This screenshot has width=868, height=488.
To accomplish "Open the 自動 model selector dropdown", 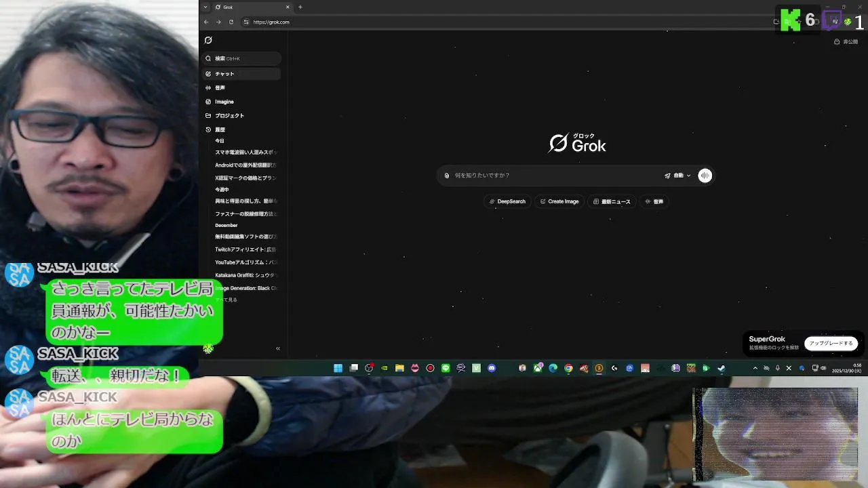I will (x=677, y=176).
